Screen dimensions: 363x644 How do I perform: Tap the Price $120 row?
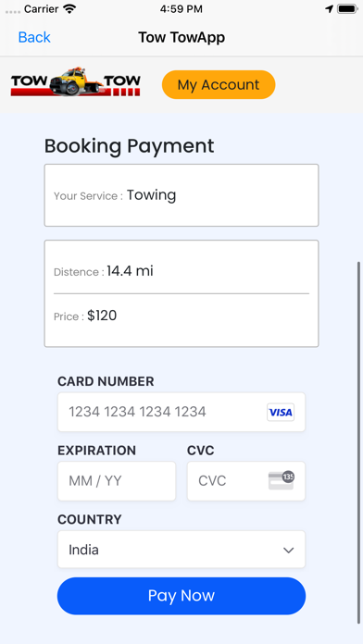pyautogui.click(x=181, y=316)
